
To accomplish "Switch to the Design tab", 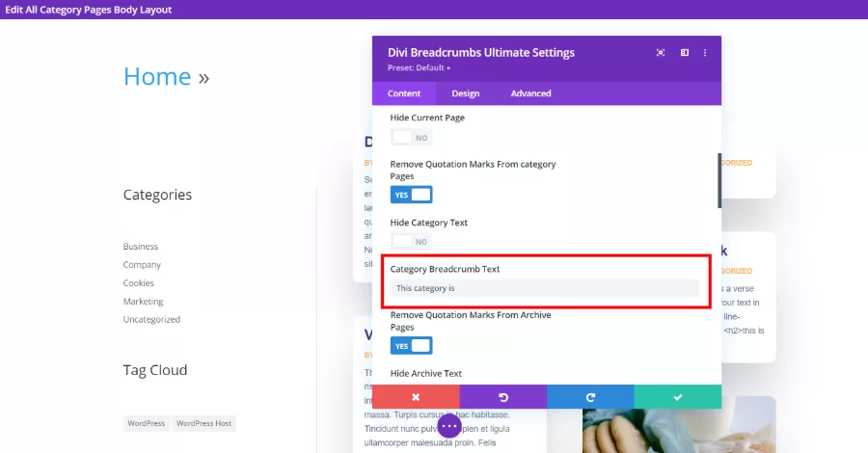I will [466, 93].
